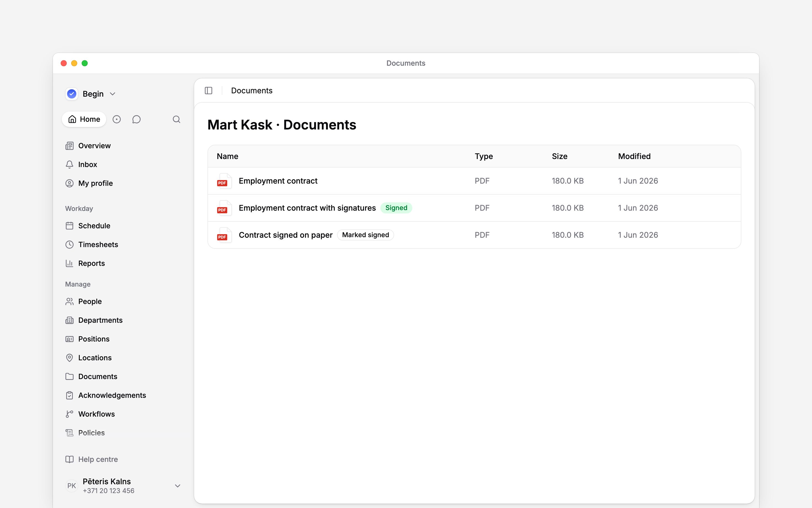Click the Overview sidebar icon
Image resolution: width=812 pixels, height=508 pixels.
click(70, 146)
